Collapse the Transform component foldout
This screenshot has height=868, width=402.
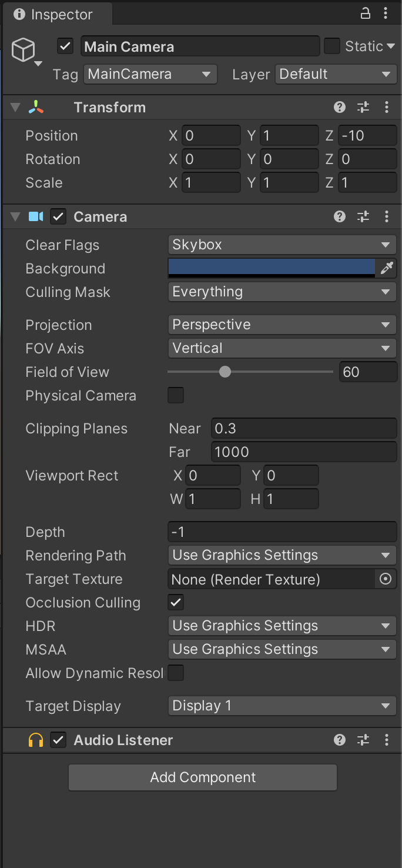click(15, 107)
